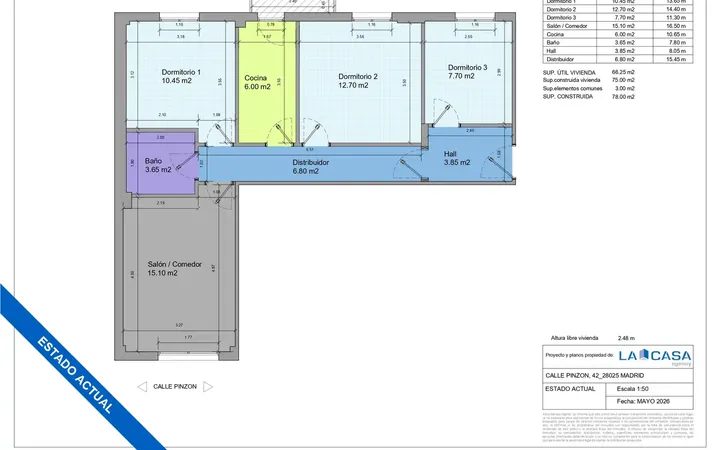Screen dimensions: 720x450
Task: Click the 2.48 m height value
Action: tap(626, 338)
